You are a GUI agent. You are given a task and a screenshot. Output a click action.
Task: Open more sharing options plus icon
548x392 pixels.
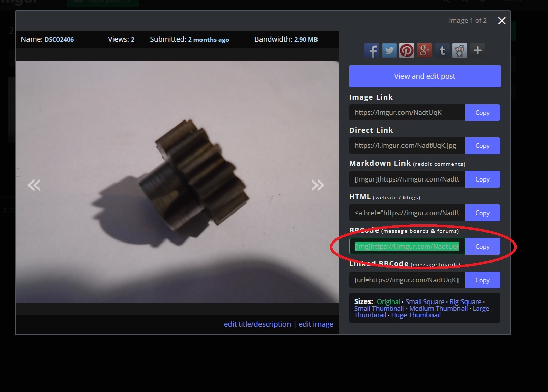477,51
